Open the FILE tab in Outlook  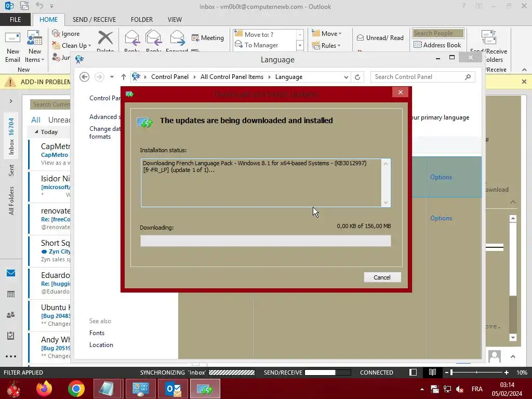[15, 19]
